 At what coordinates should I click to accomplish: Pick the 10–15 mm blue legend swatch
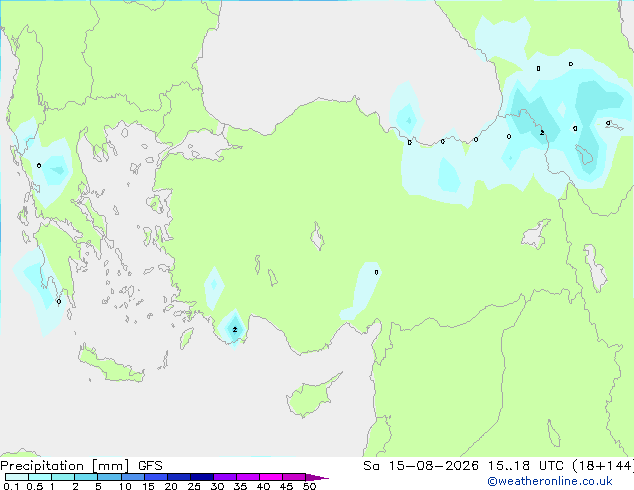tap(132, 477)
